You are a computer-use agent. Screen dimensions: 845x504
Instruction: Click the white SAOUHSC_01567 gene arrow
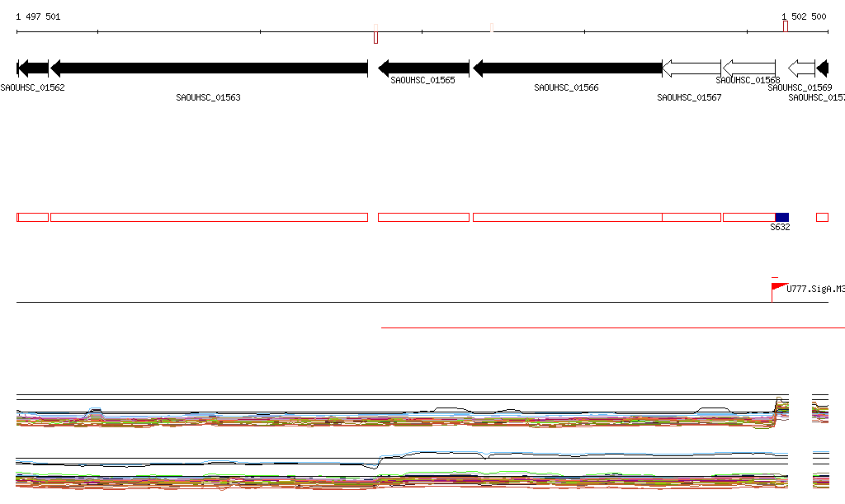tap(692, 68)
